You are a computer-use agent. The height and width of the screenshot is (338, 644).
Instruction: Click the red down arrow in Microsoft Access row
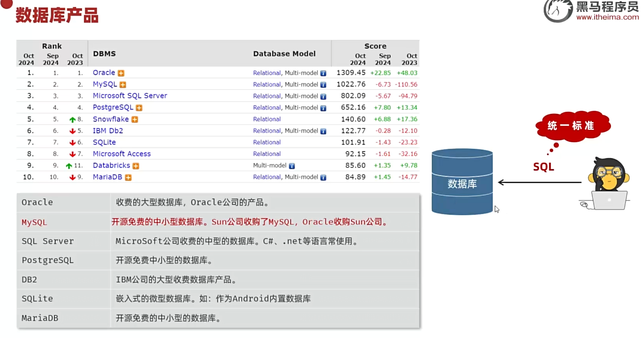tap(72, 154)
